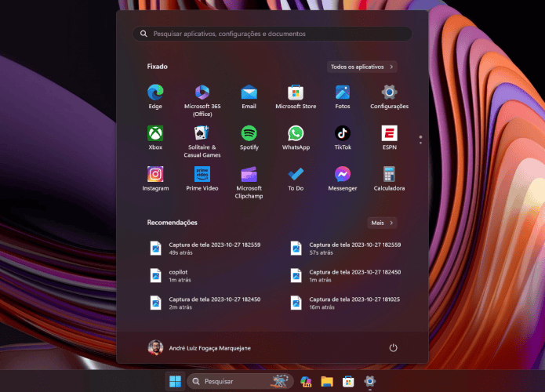Viewport: 545px width, 392px height.
Task: Open File Explorer from the taskbar
Action: point(327,381)
